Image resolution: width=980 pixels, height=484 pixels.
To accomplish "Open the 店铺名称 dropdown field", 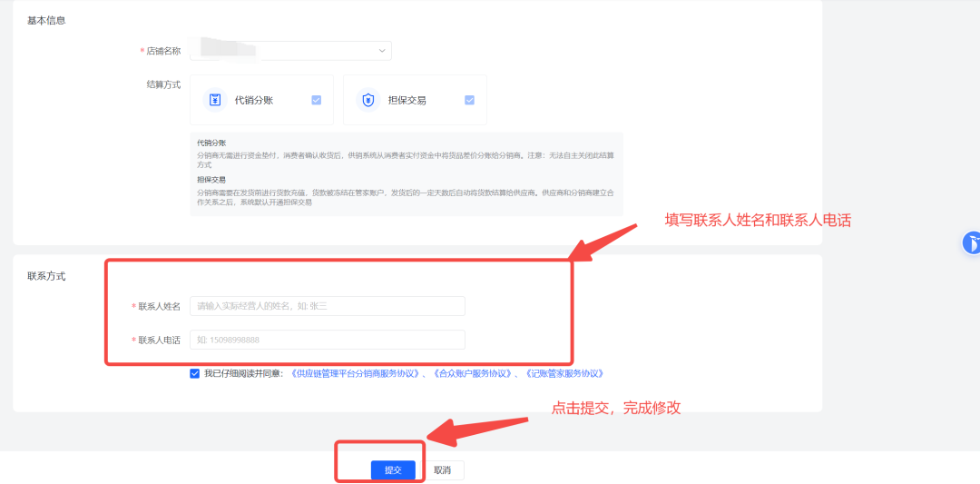I will coord(290,51).
